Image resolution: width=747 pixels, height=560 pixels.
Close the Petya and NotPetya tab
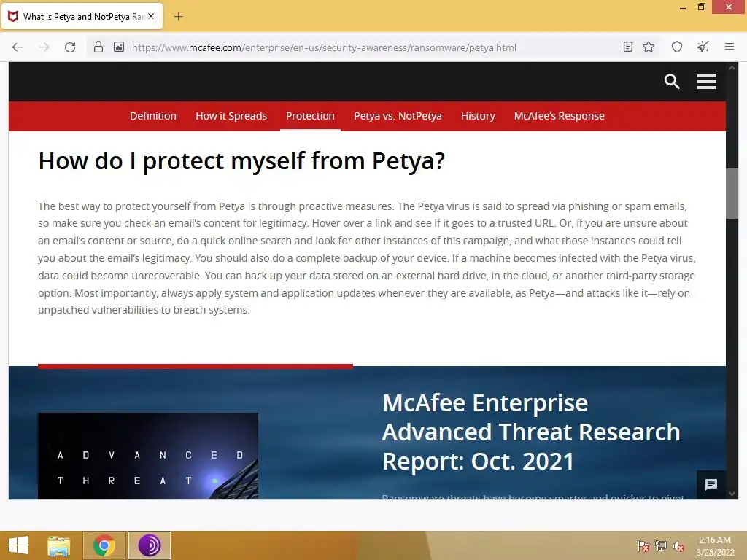pos(151,16)
